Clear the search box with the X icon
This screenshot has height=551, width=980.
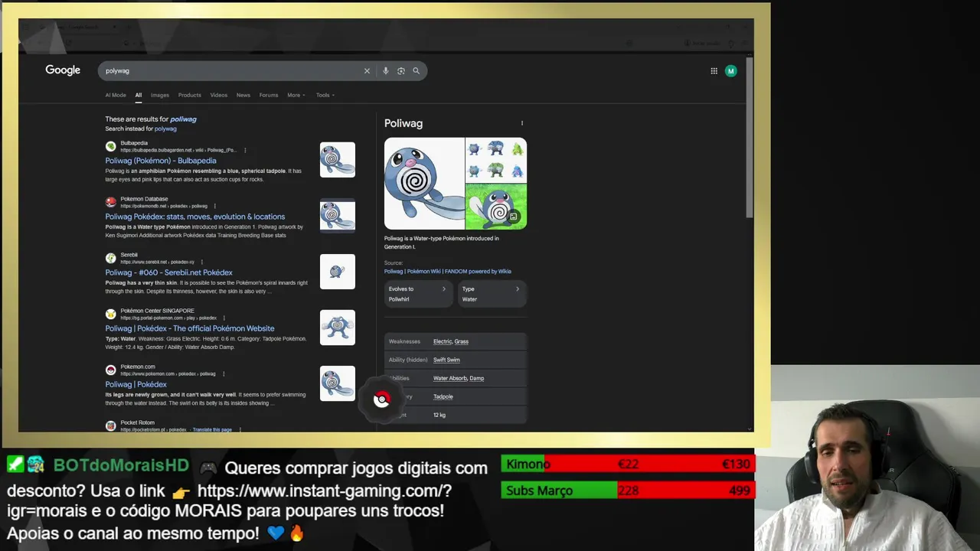(x=367, y=71)
